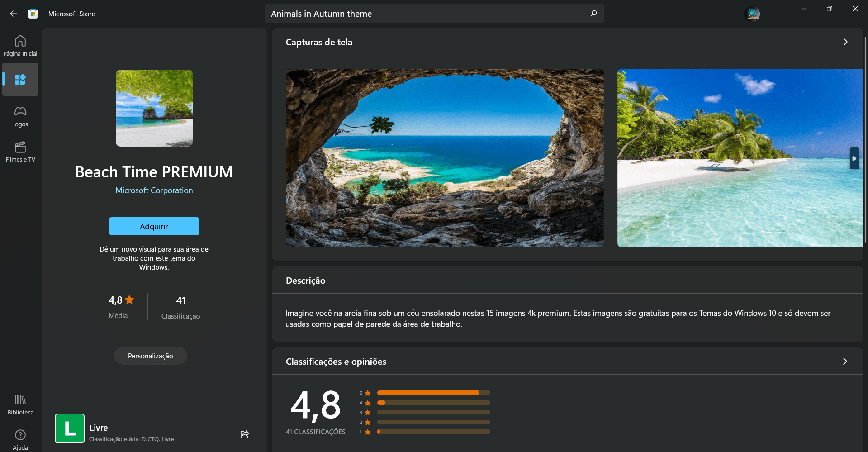Click the search magnifier icon
Viewport: 868px width, 452px height.
pos(593,13)
